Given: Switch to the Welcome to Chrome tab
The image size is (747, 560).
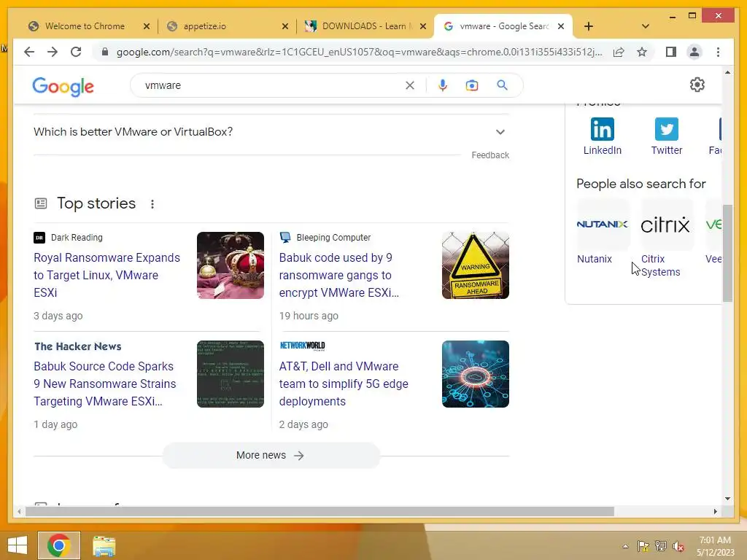Looking at the screenshot, I should tap(85, 26).
